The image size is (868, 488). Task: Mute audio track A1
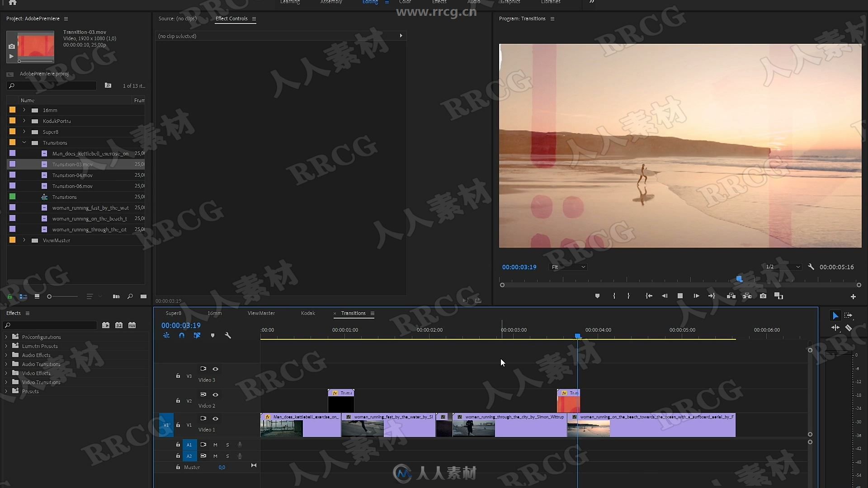tap(215, 445)
